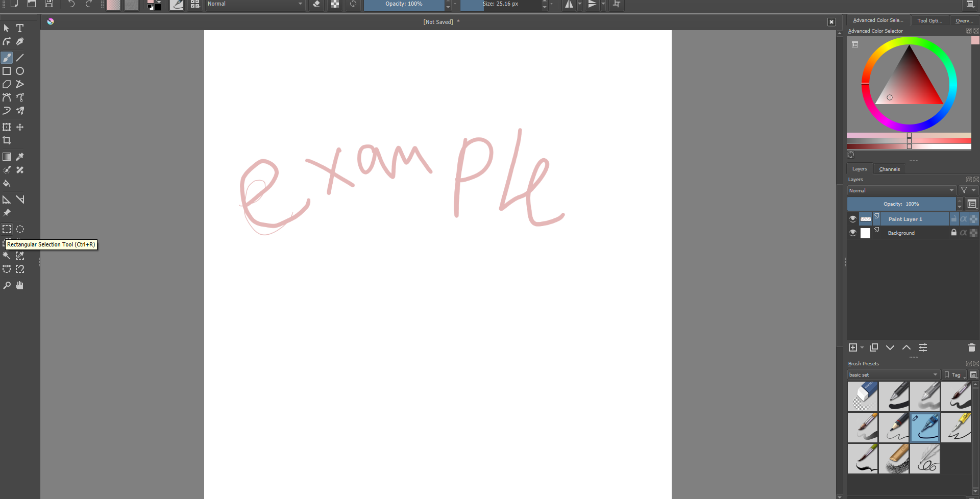
Task: Select the Polyline tool
Action: [x=20, y=84]
